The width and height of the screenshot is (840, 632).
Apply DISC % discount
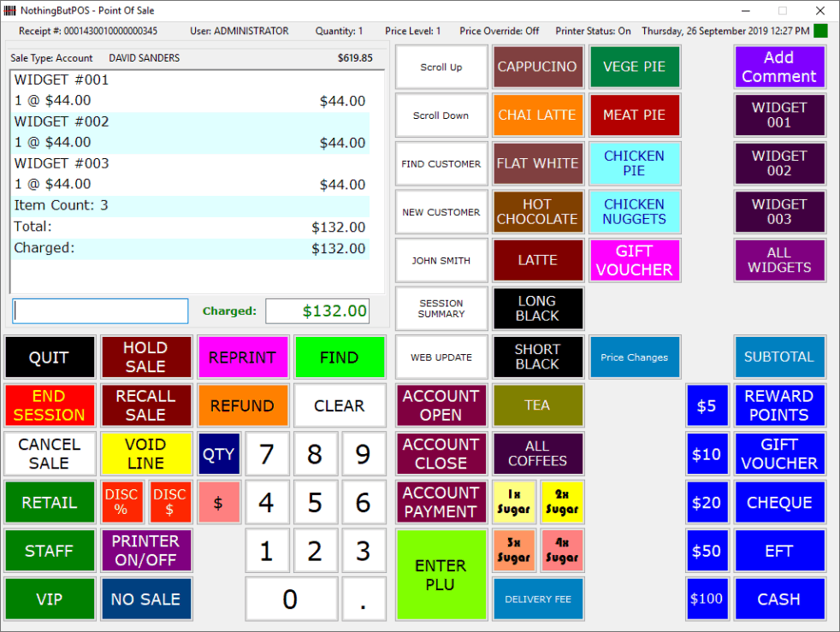(121, 503)
